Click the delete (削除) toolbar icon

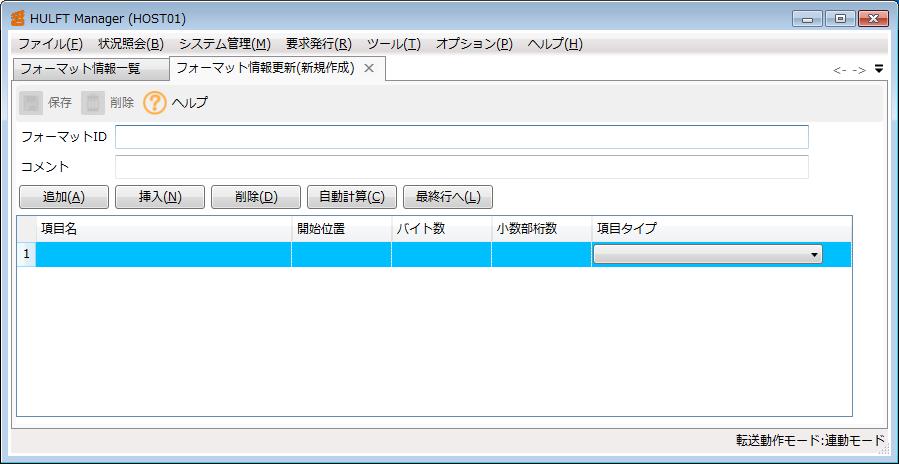[93, 103]
